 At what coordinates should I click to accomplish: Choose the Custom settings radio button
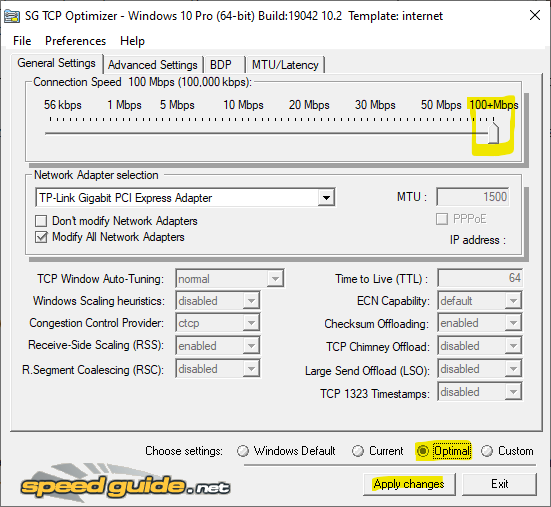tap(487, 451)
